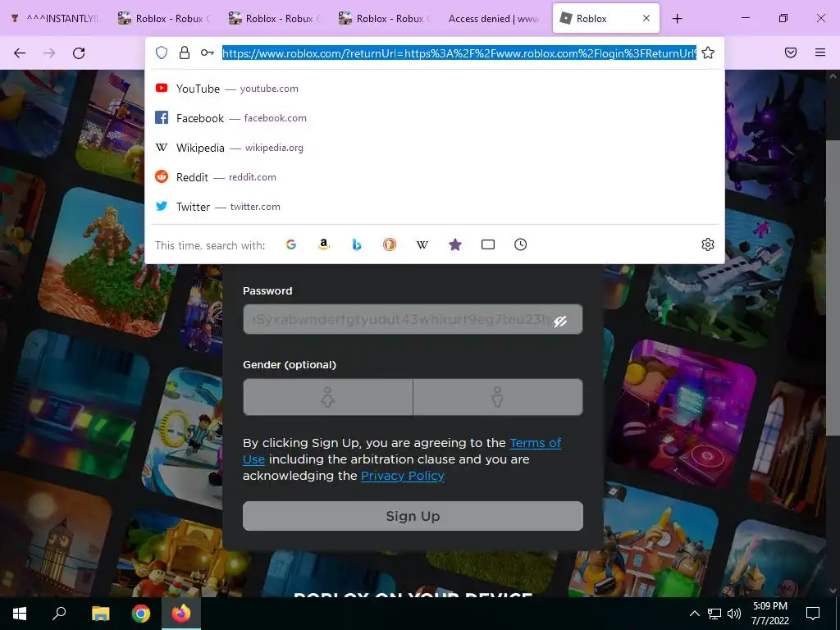Select the Facebook suggestion facebook.com
Image resolution: width=840 pixels, height=630 pixels.
[435, 118]
